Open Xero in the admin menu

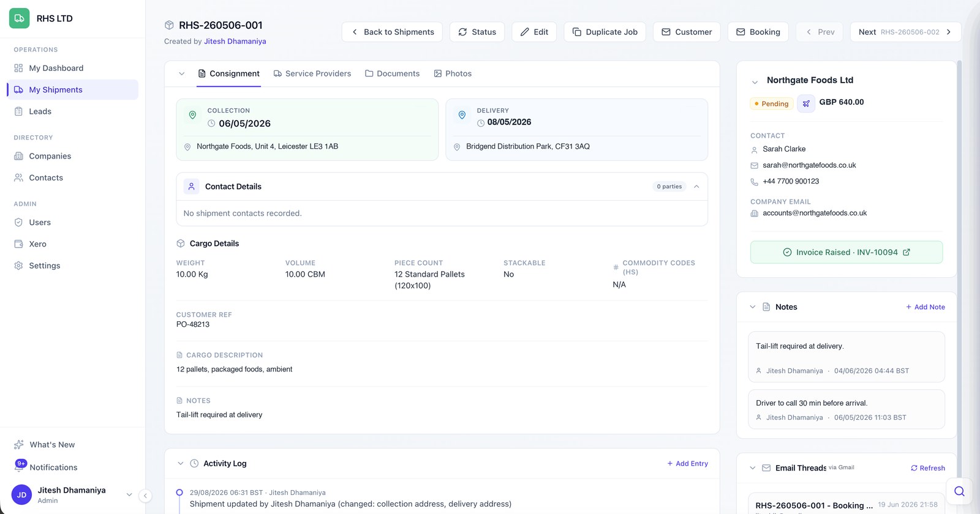[72, 244]
